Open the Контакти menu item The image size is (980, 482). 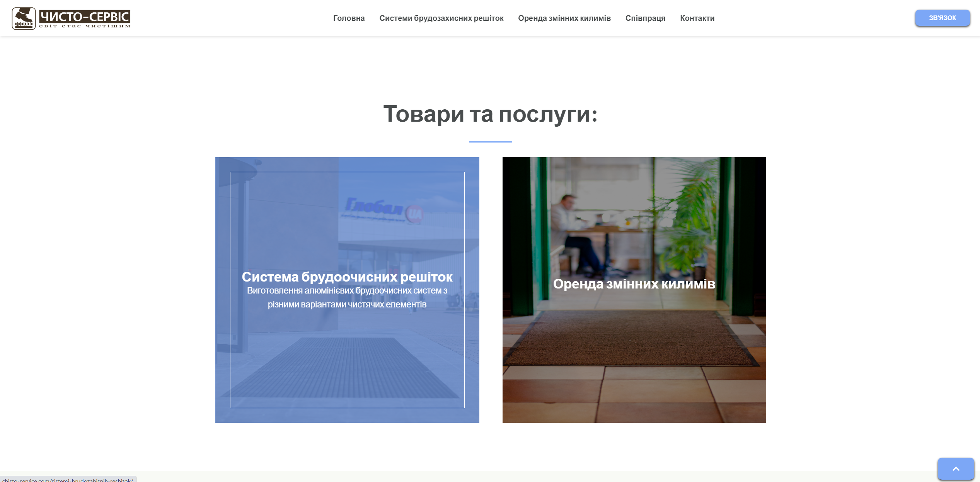coord(697,18)
